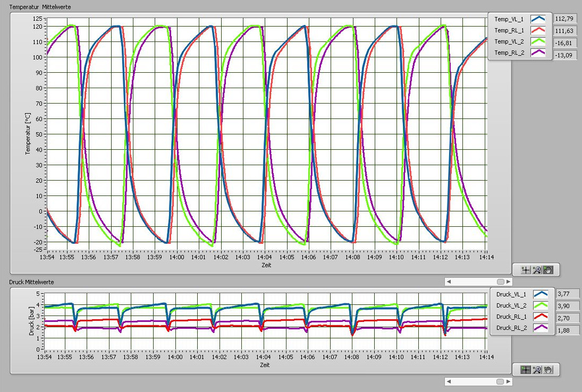Click left arrow of pressure graph scrollbar
Image resolution: width=582 pixels, height=392 pixels.
tap(449, 381)
